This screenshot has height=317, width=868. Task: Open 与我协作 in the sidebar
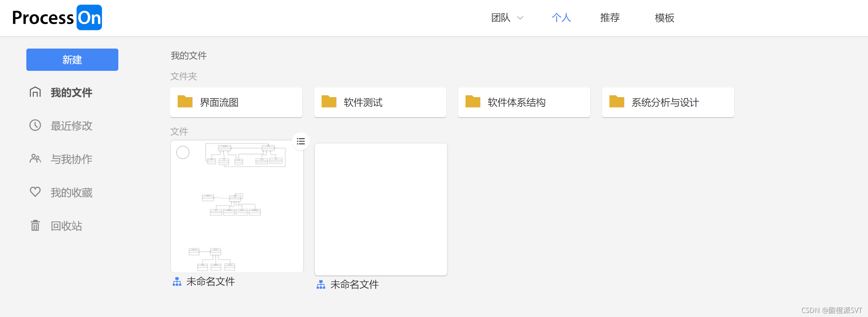pos(72,159)
